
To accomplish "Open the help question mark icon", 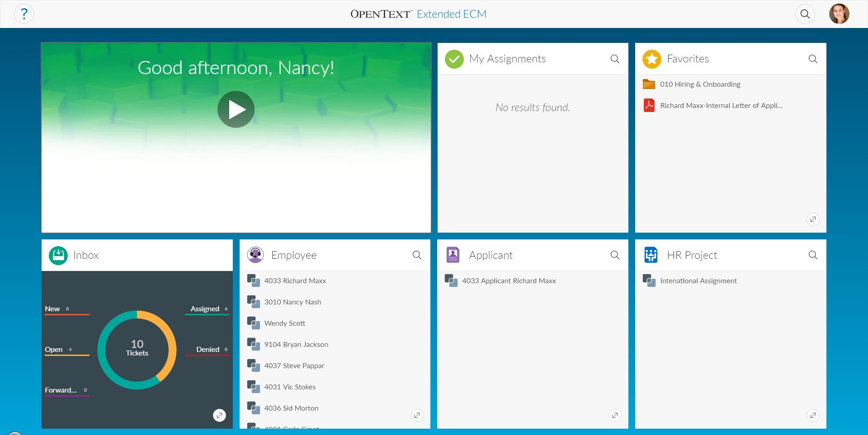I will (24, 14).
